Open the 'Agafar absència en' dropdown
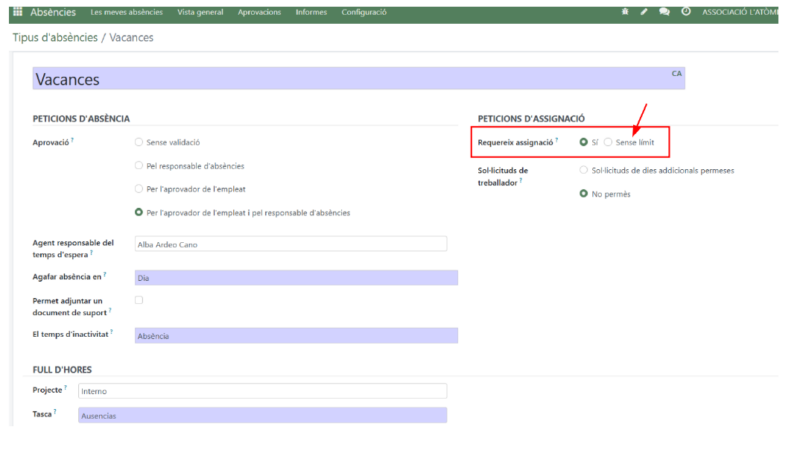 click(295, 278)
